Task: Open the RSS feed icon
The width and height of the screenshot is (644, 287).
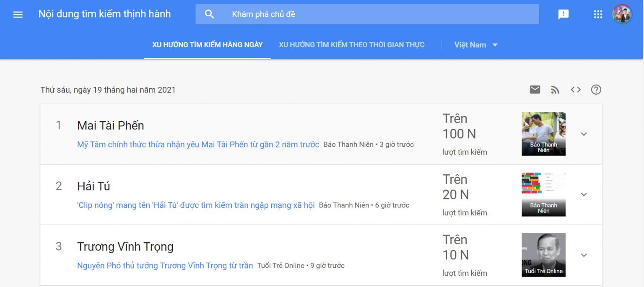Action: tap(555, 90)
